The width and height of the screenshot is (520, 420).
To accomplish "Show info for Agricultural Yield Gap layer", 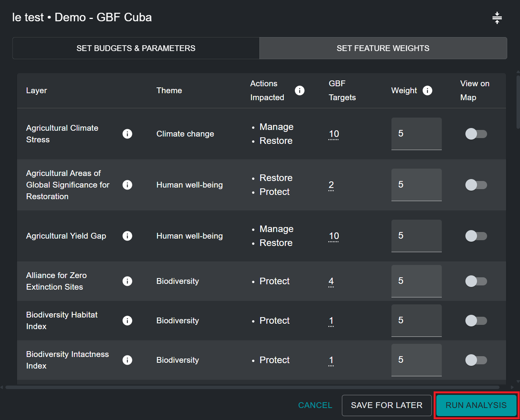I will 127,236.
